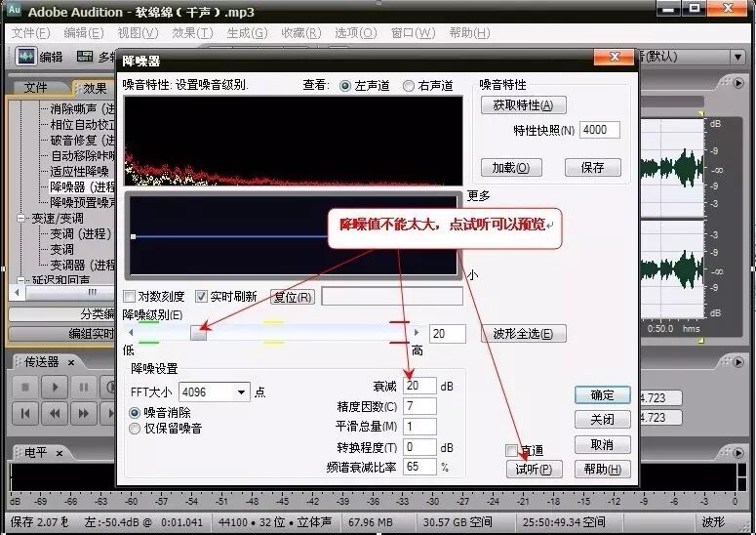The width and height of the screenshot is (756, 535).
Task: Collapse the 延迟和回声 tree node
Action: (20, 280)
